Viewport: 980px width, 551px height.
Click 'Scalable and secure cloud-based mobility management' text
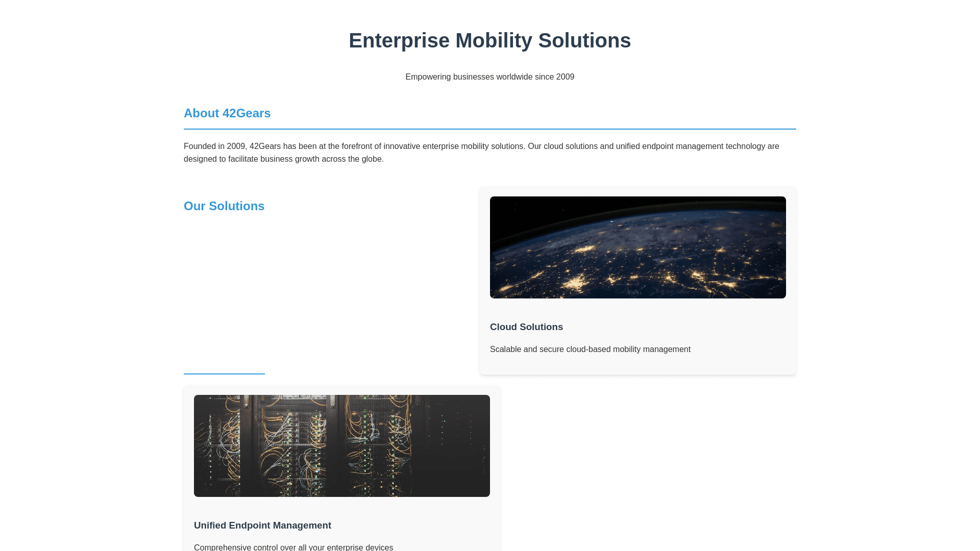pos(590,349)
